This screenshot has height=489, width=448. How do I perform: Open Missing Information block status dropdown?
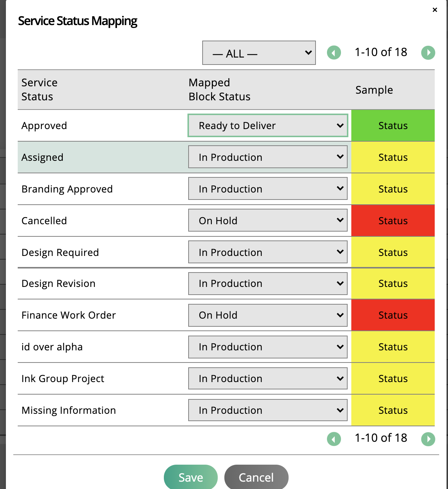(268, 410)
